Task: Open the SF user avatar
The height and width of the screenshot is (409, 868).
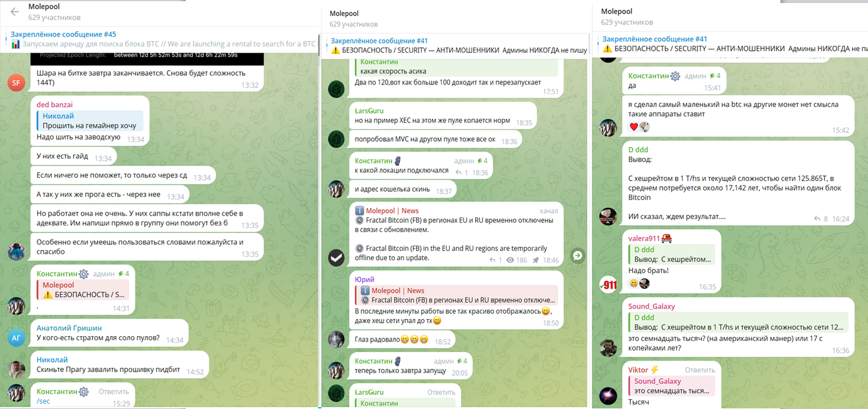Action: [17, 82]
